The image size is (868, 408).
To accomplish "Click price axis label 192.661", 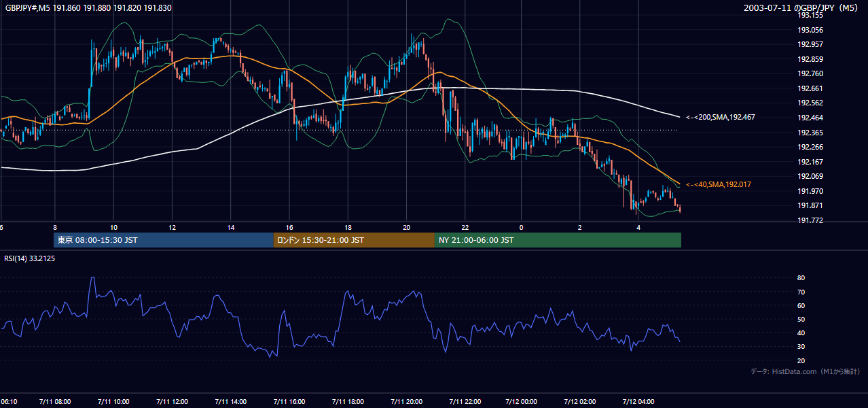I will pos(810,88).
